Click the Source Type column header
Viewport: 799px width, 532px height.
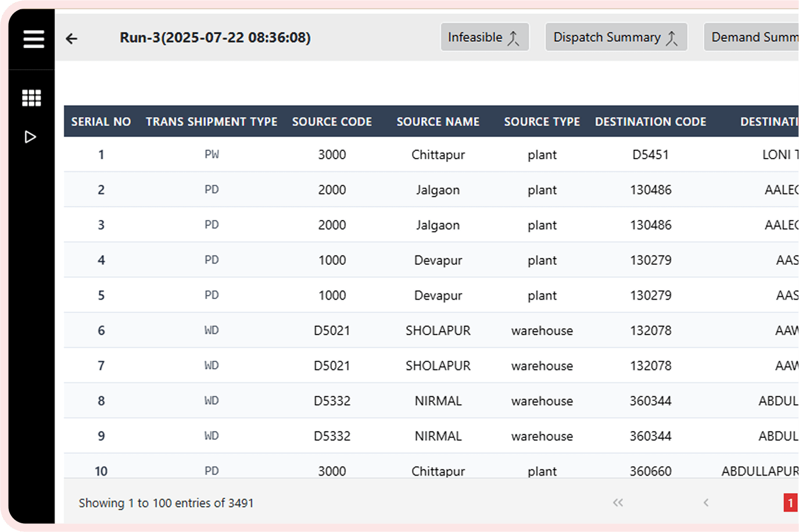click(542, 122)
